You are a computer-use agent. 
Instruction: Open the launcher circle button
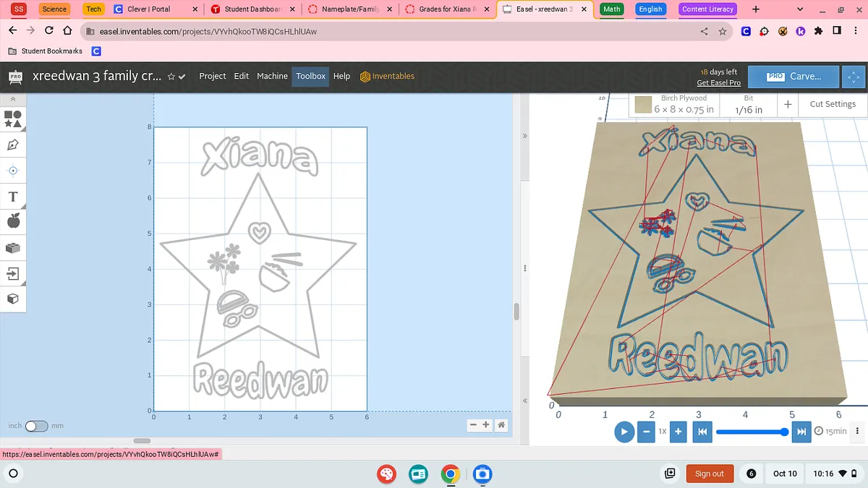12,474
